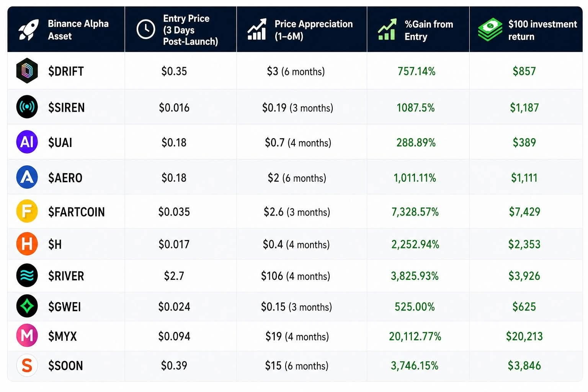The image size is (588, 392).
Task: Click the $RIVER waves logo
Action: 27,276
